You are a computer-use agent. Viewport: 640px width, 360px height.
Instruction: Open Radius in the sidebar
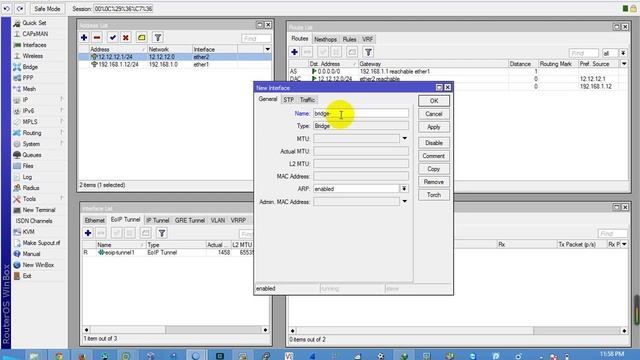tap(31, 188)
